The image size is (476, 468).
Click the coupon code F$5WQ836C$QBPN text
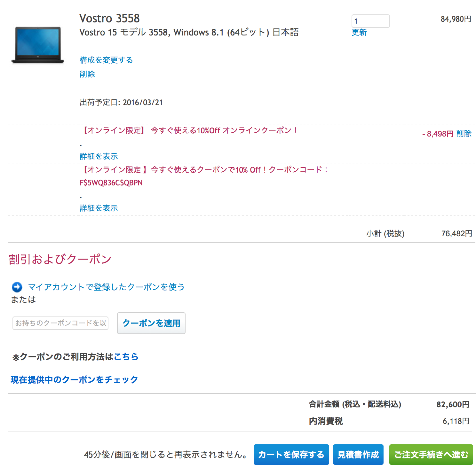pos(111,183)
